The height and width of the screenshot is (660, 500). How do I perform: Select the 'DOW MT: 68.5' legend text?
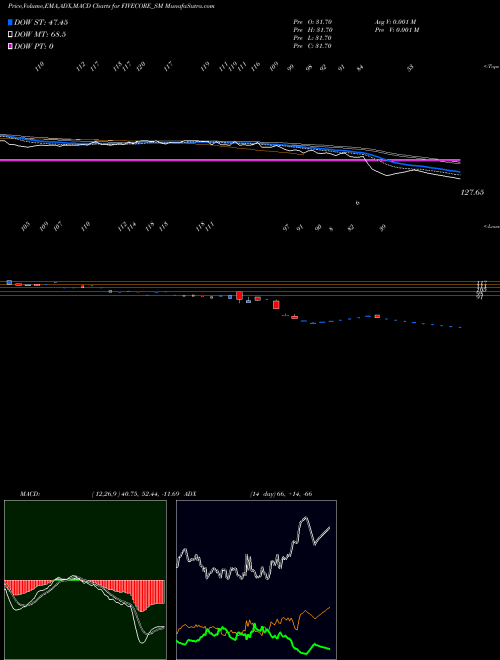40,35
